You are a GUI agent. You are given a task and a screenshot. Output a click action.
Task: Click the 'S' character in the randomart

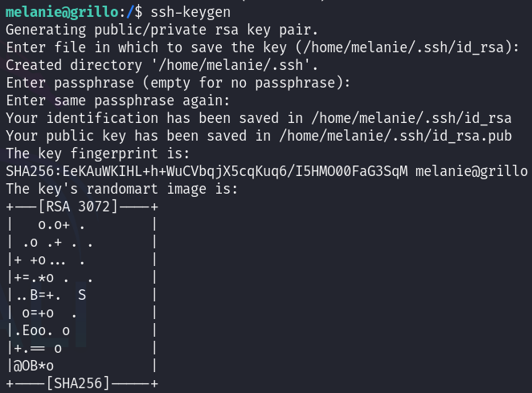click(x=82, y=295)
